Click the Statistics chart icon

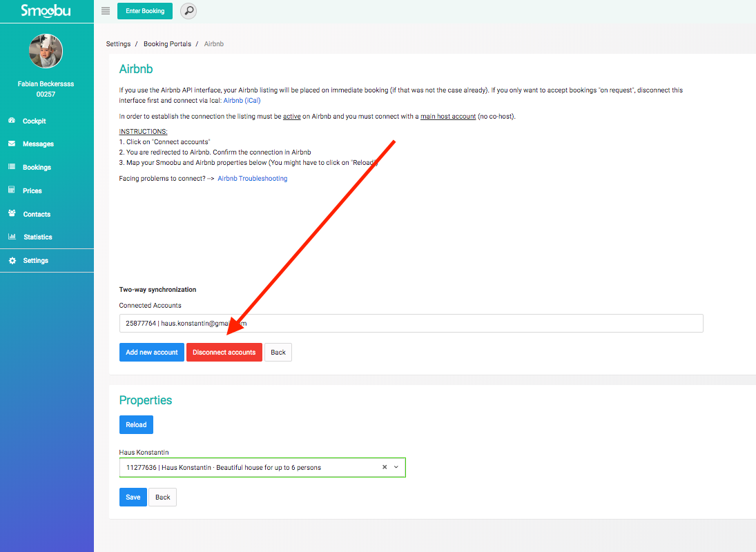[12, 237]
